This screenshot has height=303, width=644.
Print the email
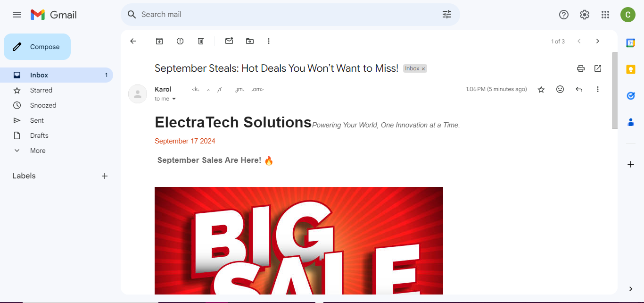581,68
